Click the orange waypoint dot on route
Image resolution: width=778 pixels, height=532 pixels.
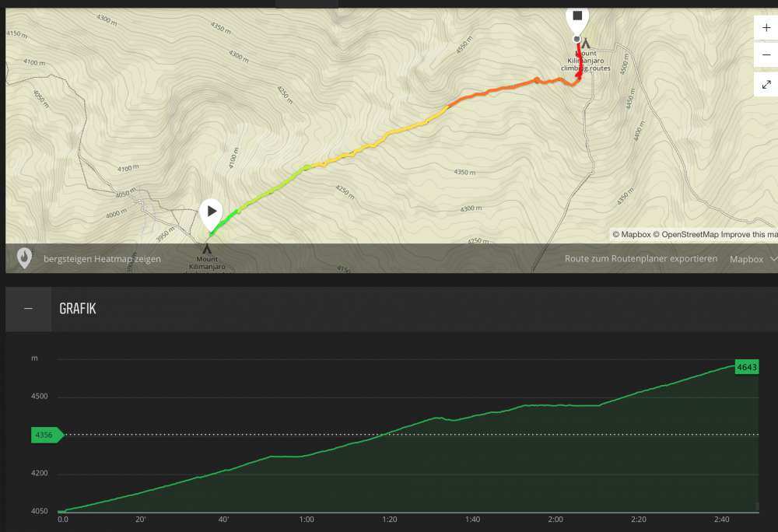536,80
